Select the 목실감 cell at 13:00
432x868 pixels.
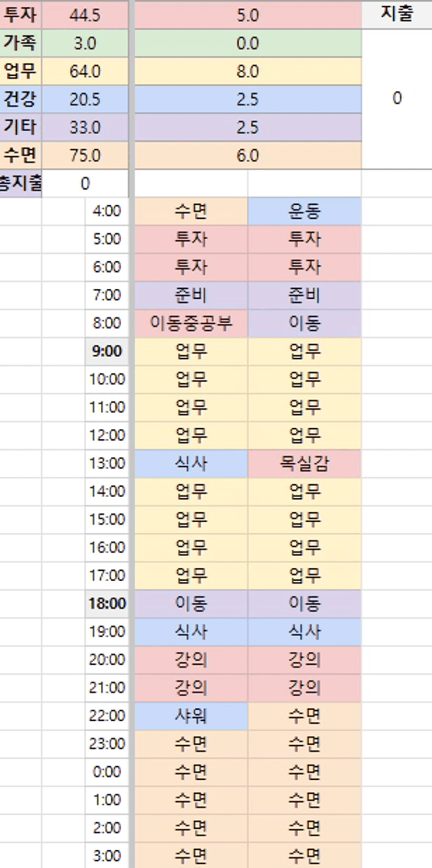[x=304, y=463]
